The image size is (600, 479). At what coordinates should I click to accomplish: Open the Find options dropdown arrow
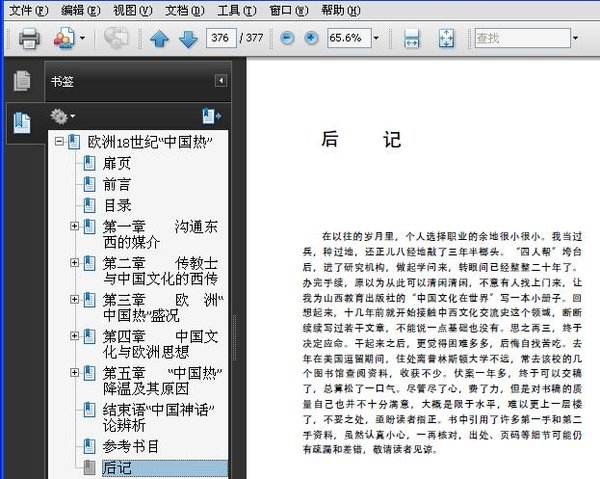point(575,38)
